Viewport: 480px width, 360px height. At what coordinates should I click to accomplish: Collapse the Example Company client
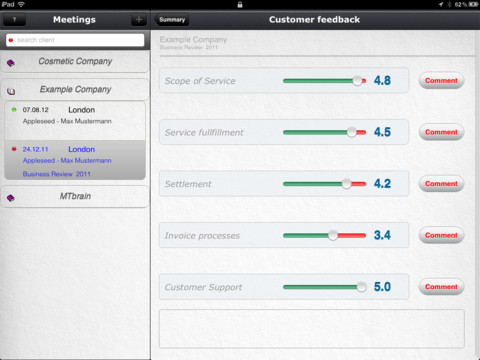[75, 89]
